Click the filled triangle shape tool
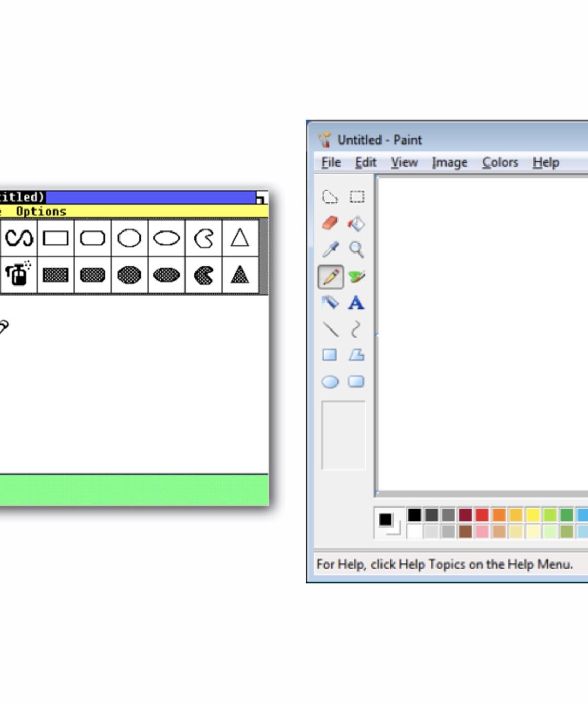588x705 pixels. tap(240, 274)
